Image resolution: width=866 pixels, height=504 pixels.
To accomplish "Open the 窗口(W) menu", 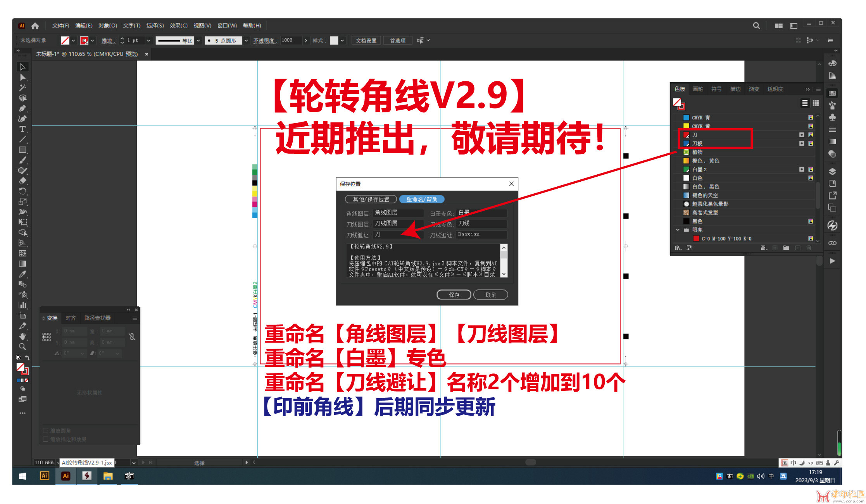I will (227, 26).
